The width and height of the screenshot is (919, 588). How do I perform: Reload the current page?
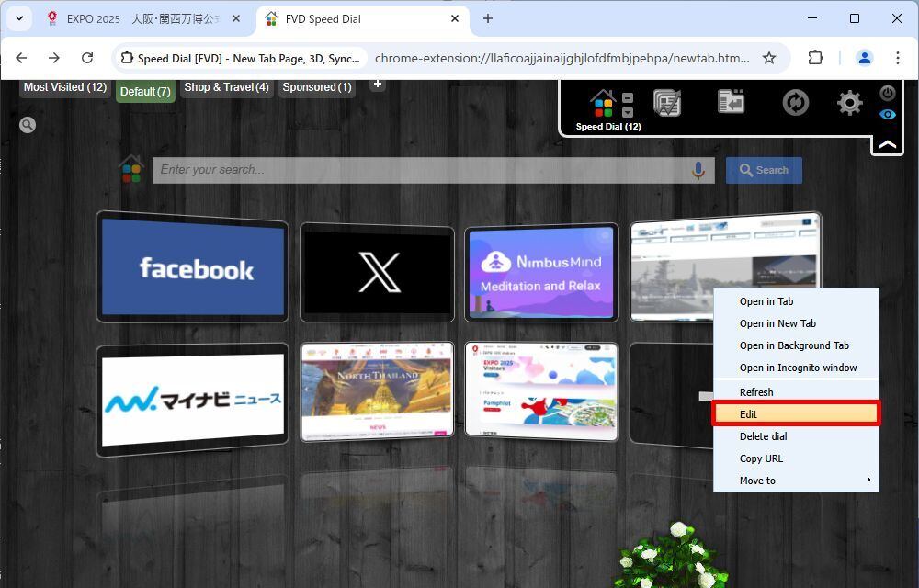(x=87, y=58)
